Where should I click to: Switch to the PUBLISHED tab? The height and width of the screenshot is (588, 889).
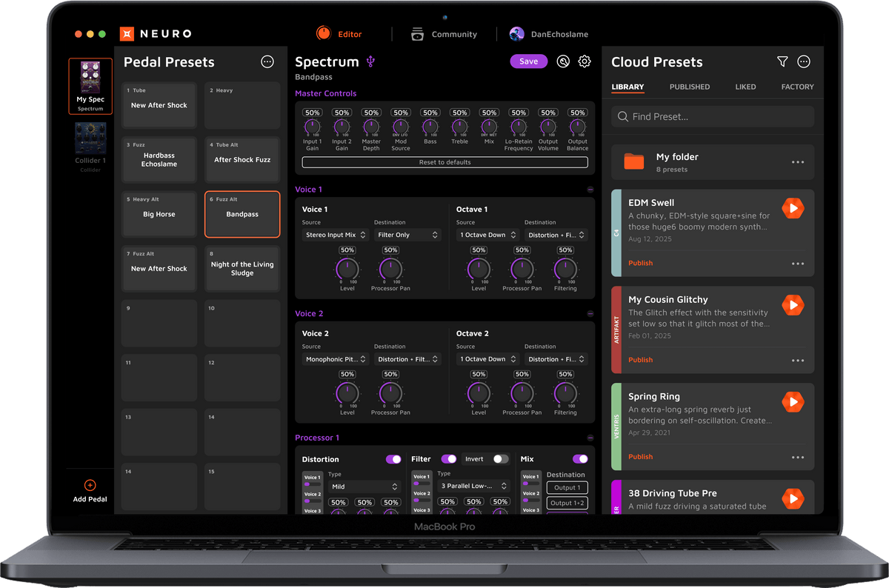[690, 87]
